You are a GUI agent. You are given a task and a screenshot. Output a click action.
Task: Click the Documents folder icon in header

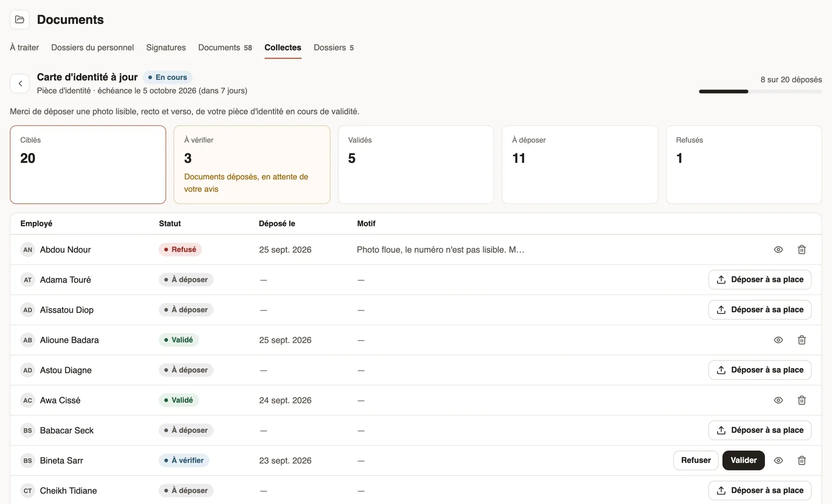click(20, 20)
